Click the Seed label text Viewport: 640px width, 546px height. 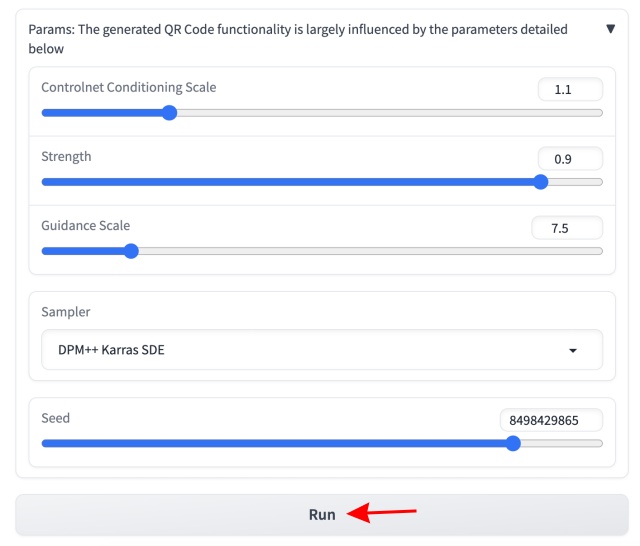tap(55, 417)
